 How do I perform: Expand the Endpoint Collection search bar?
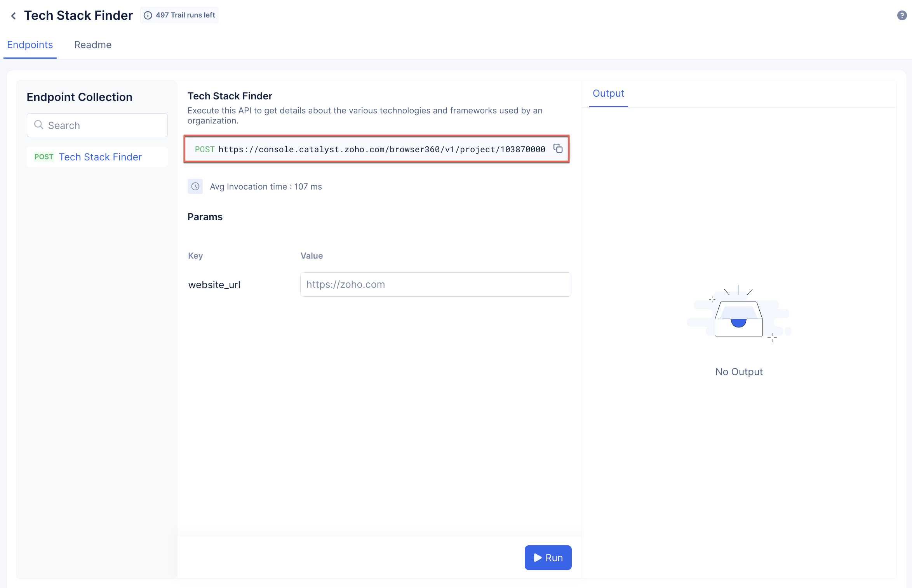click(97, 125)
